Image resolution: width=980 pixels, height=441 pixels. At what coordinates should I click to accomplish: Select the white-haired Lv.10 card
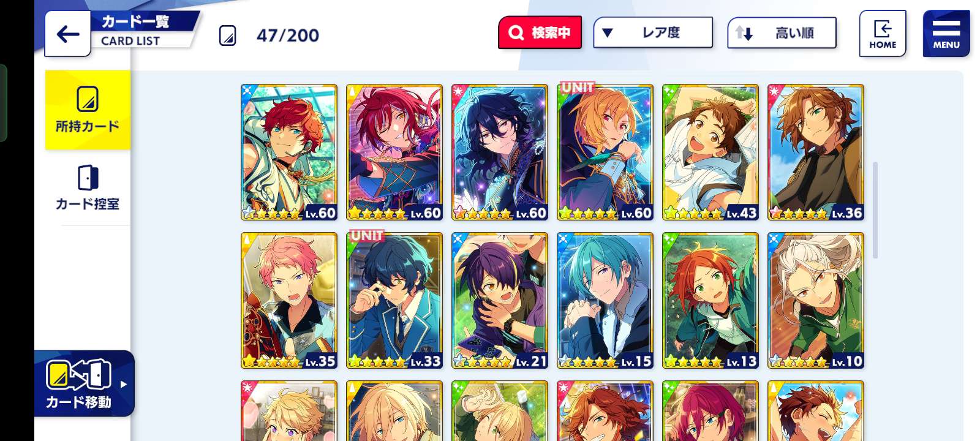816,301
